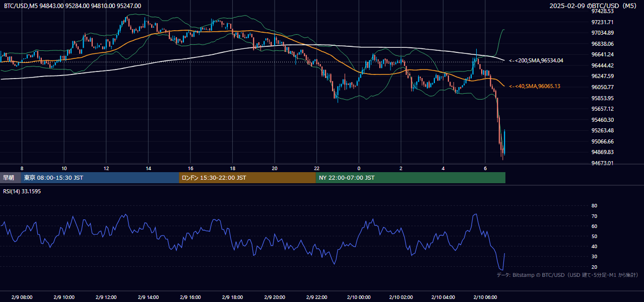
Task: Click the bottom time label 2/9 10:00
Action: point(64,297)
